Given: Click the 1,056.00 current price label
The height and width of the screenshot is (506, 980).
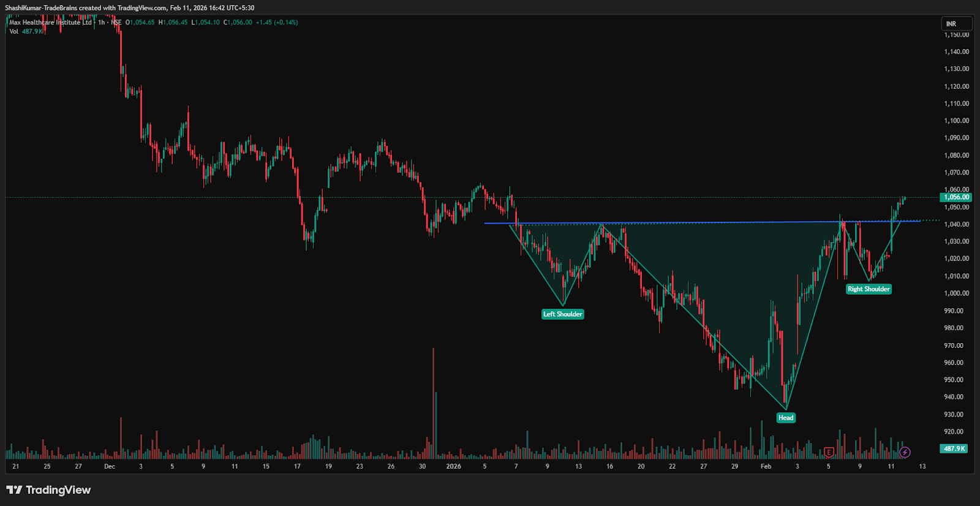Looking at the screenshot, I should (956, 197).
